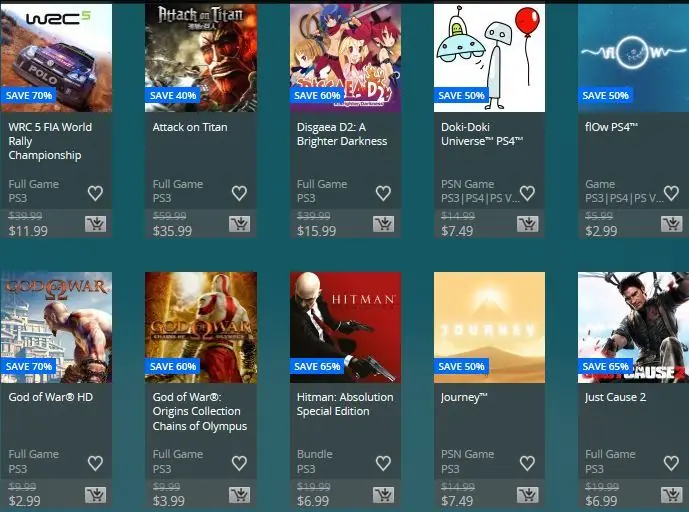Viewport: 689px width, 512px height.
Task: Add Attack on Titan to cart
Action: point(239,224)
